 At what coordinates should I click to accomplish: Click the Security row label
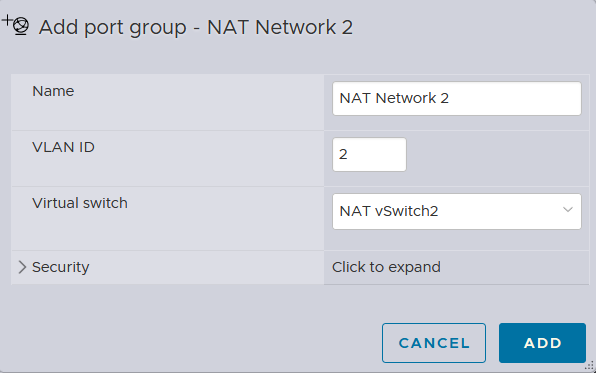pos(60,267)
